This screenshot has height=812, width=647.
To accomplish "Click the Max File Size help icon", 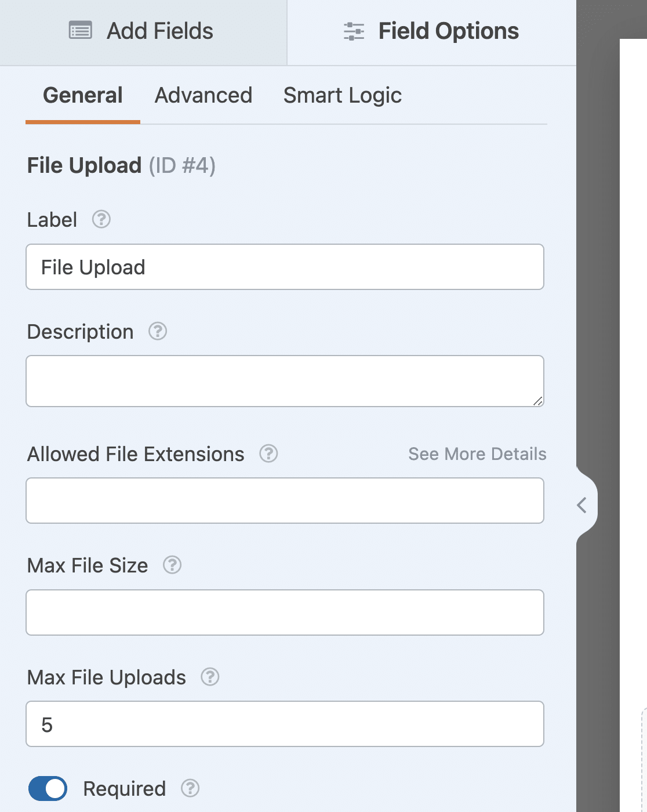I will pos(172,565).
